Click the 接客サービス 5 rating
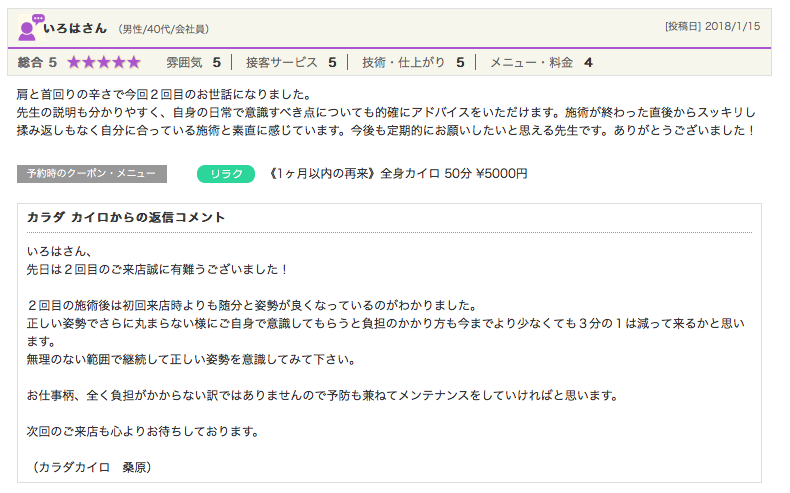790x493 pixels. pos(290,62)
